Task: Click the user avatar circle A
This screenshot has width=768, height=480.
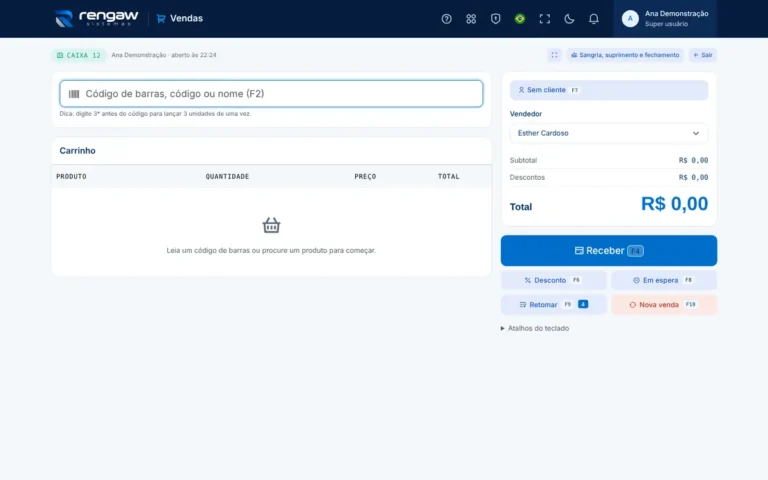Action: point(630,19)
